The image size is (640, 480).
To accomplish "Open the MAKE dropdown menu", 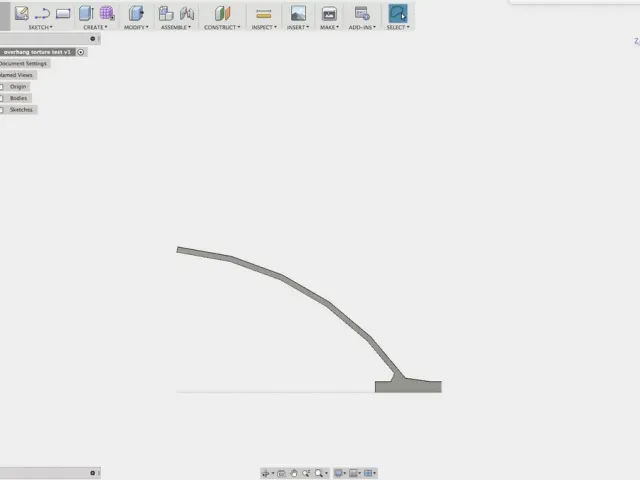I will (x=329, y=27).
